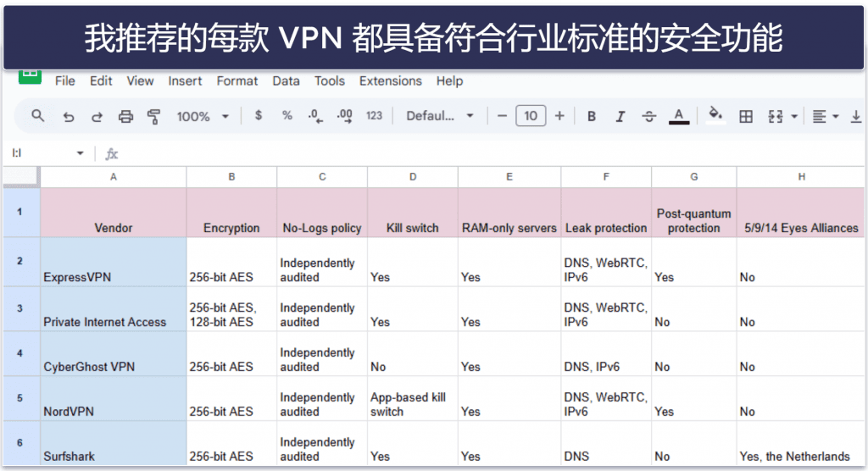The width and height of the screenshot is (868, 471).
Task: Select the 'App-based kill switch' cell
Action: (413, 399)
